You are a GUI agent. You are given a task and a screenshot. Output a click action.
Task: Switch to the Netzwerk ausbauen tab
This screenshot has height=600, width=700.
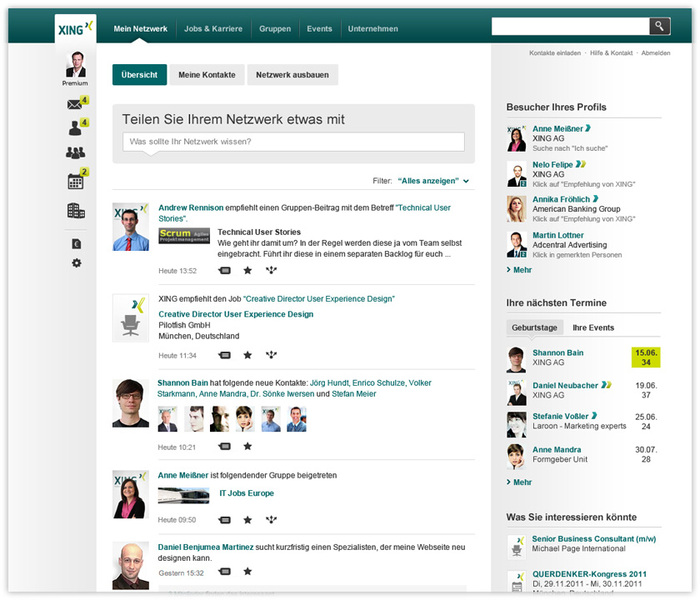[x=292, y=74]
